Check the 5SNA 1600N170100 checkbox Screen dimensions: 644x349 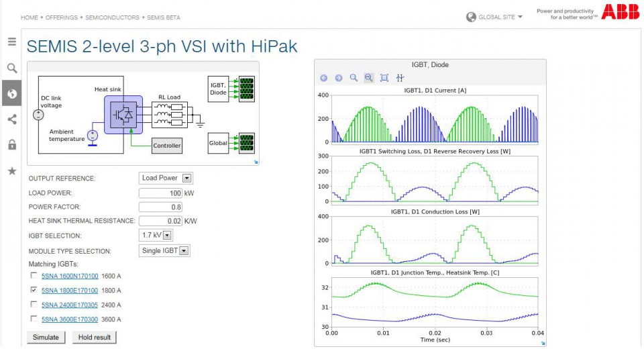click(34, 275)
